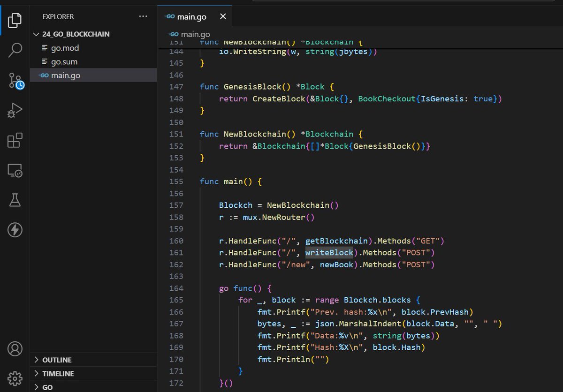The height and width of the screenshot is (392, 563).
Task: Click "func main()" on line 155
Action: click(x=226, y=181)
